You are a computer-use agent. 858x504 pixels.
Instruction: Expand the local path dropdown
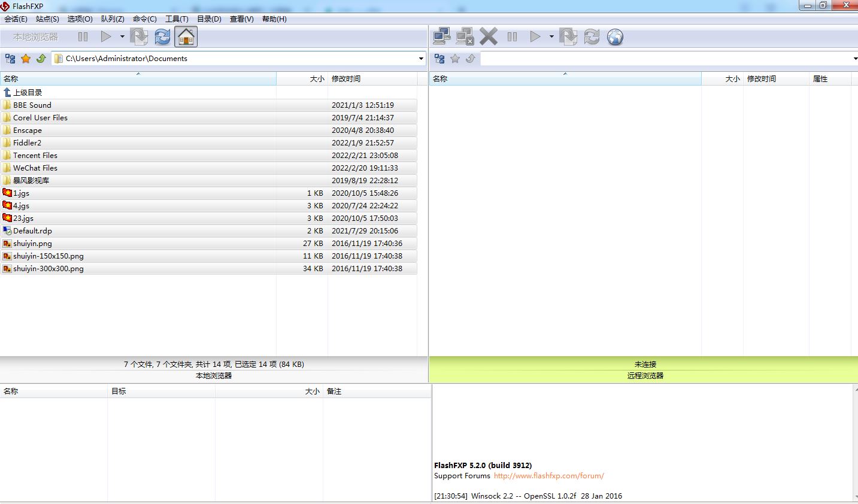tap(421, 59)
